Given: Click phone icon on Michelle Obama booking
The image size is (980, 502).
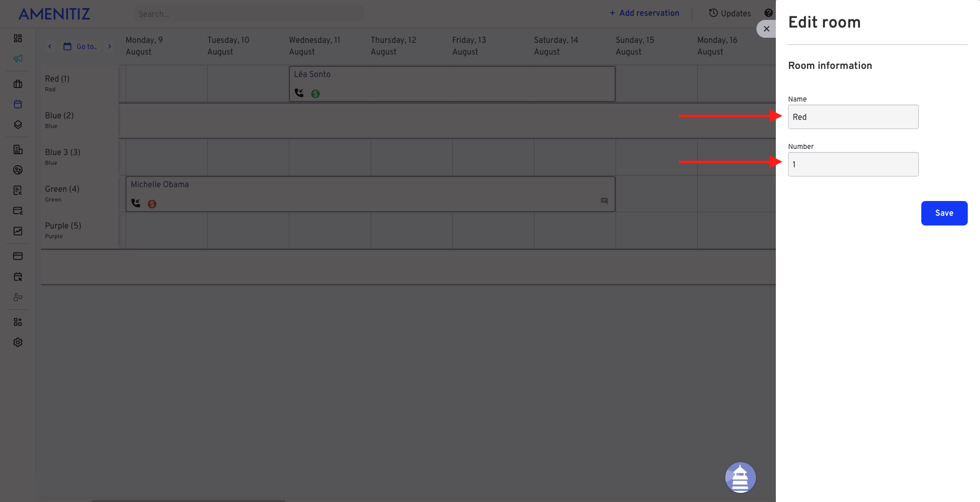Looking at the screenshot, I should 136,203.
